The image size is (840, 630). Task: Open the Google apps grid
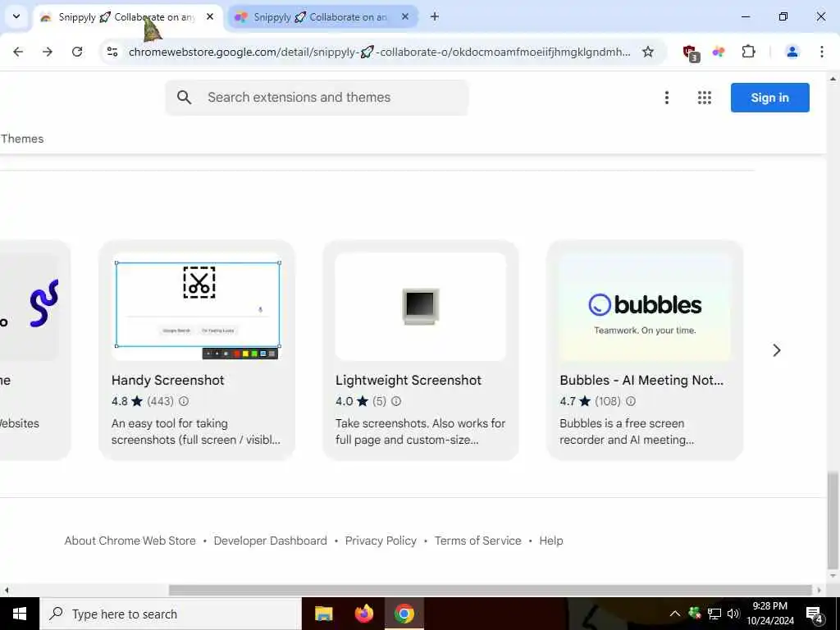click(704, 98)
